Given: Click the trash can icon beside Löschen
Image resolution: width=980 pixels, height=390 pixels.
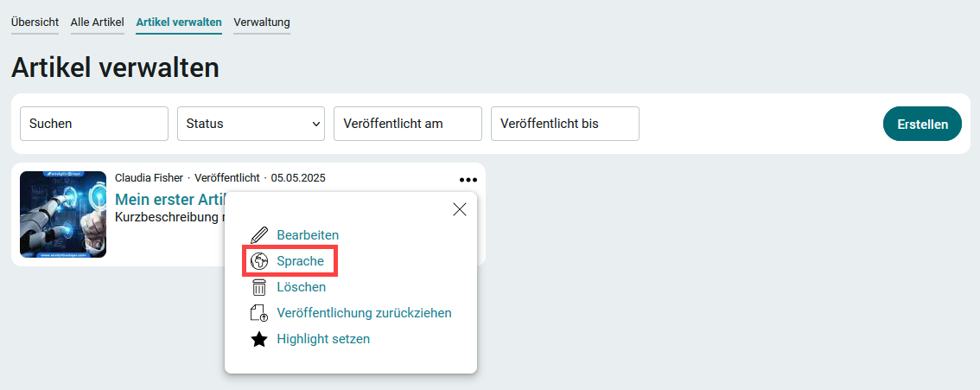Looking at the screenshot, I should pyautogui.click(x=258, y=287).
